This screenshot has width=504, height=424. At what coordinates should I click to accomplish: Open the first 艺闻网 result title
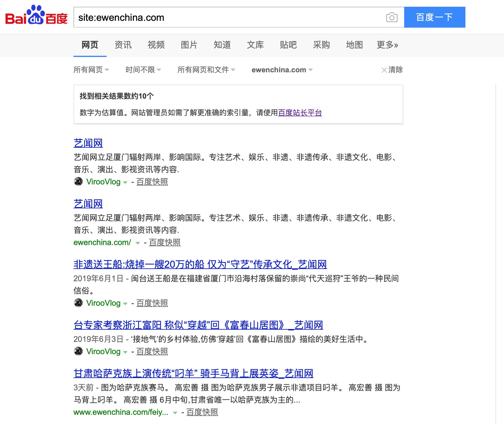pyautogui.click(x=88, y=143)
